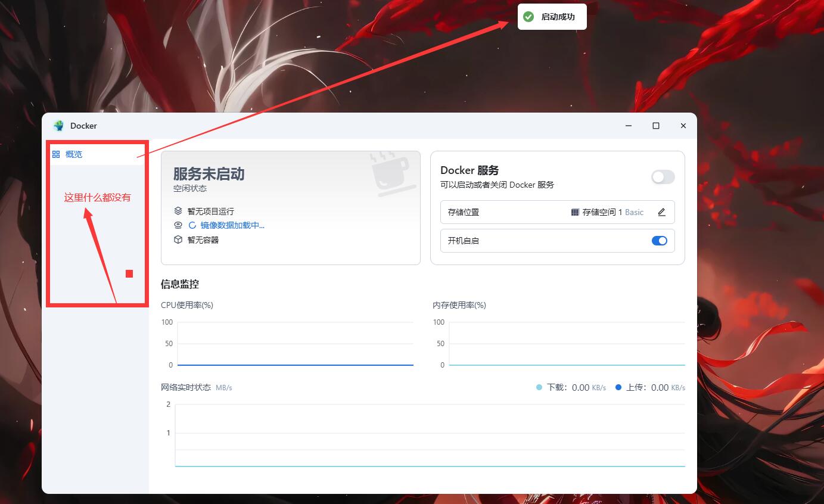Click the 服务未启动 status heading
824x504 pixels.
(x=209, y=174)
